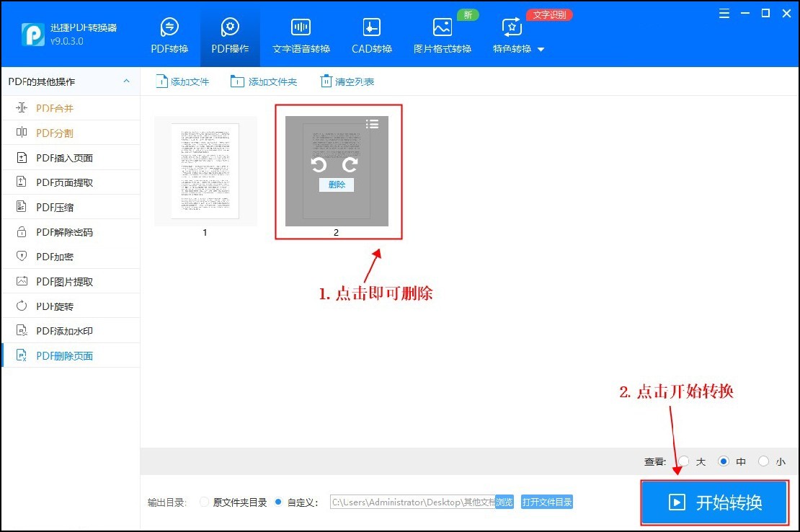The width and height of the screenshot is (800, 532).
Task: Expand the 特色转换 dropdown
Action: click(x=512, y=33)
